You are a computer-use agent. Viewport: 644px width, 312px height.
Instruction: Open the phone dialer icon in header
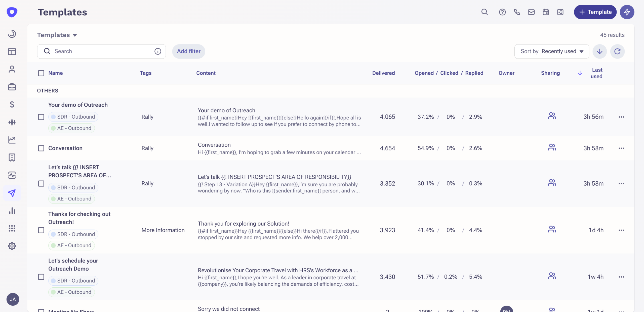point(517,12)
